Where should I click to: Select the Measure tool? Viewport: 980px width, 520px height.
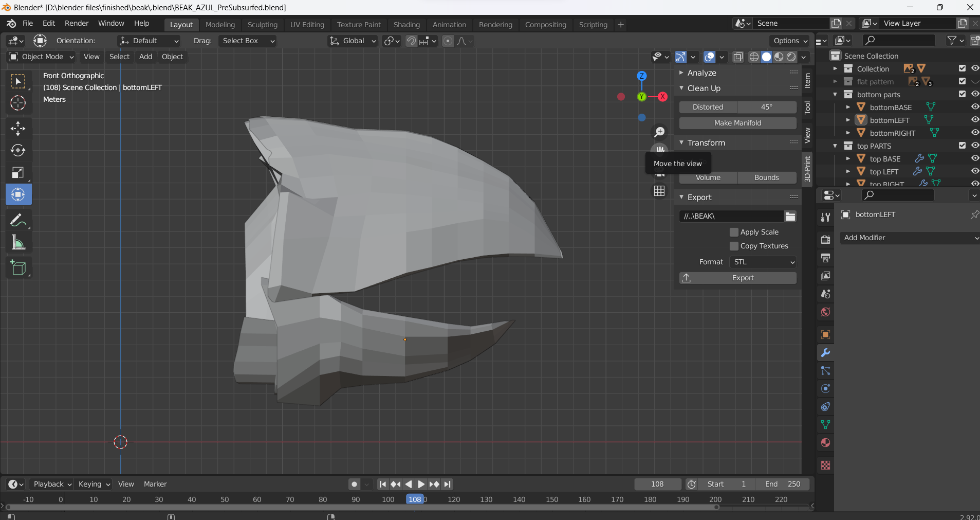[x=18, y=242]
